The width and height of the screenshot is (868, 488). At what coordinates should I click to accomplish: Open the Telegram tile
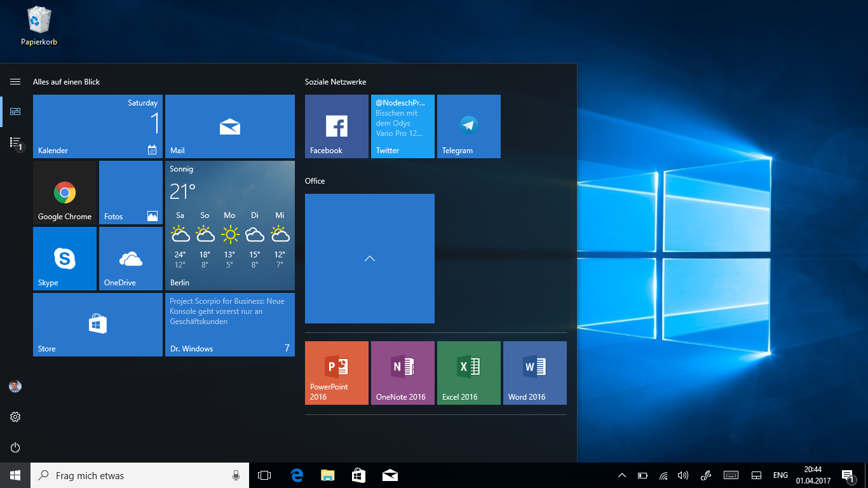coord(469,126)
